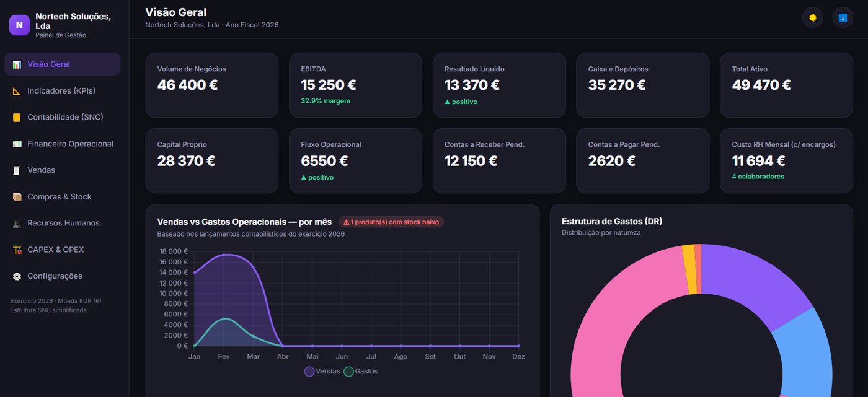
Task: Click the 'Painel de Gestão' sidebar subtitle
Action: click(61, 35)
